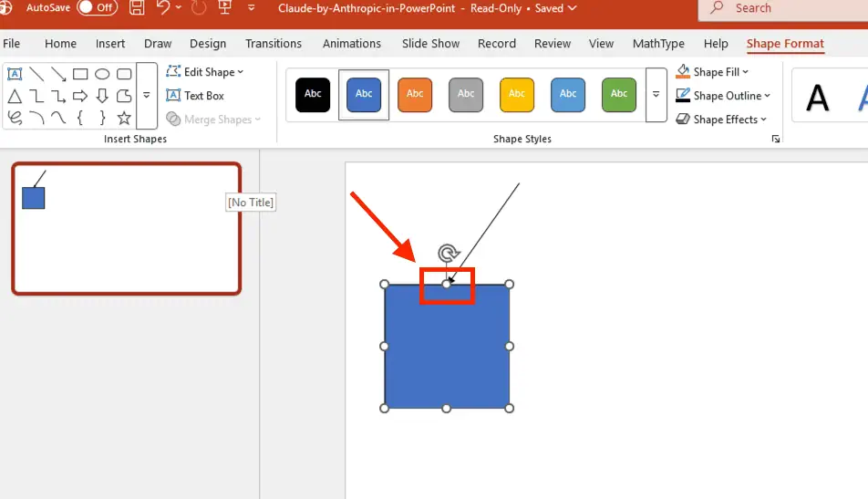Pick the 5-point Star shape

click(124, 118)
